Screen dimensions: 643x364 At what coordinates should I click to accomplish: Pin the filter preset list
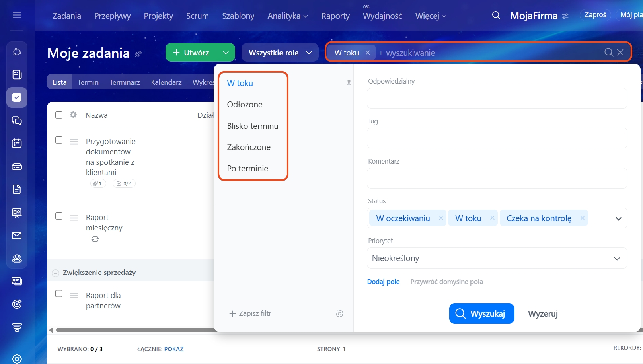(349, 84)
